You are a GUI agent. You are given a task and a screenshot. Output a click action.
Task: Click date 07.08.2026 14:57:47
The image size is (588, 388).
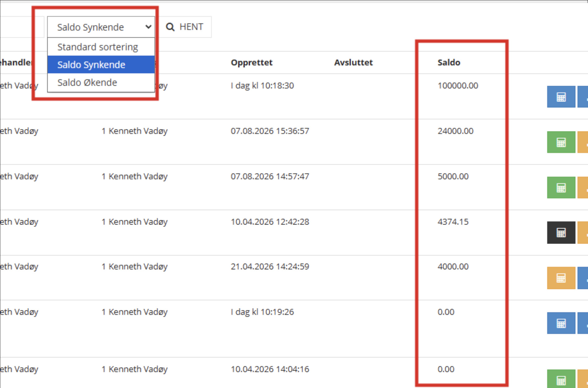coord(270,176)
